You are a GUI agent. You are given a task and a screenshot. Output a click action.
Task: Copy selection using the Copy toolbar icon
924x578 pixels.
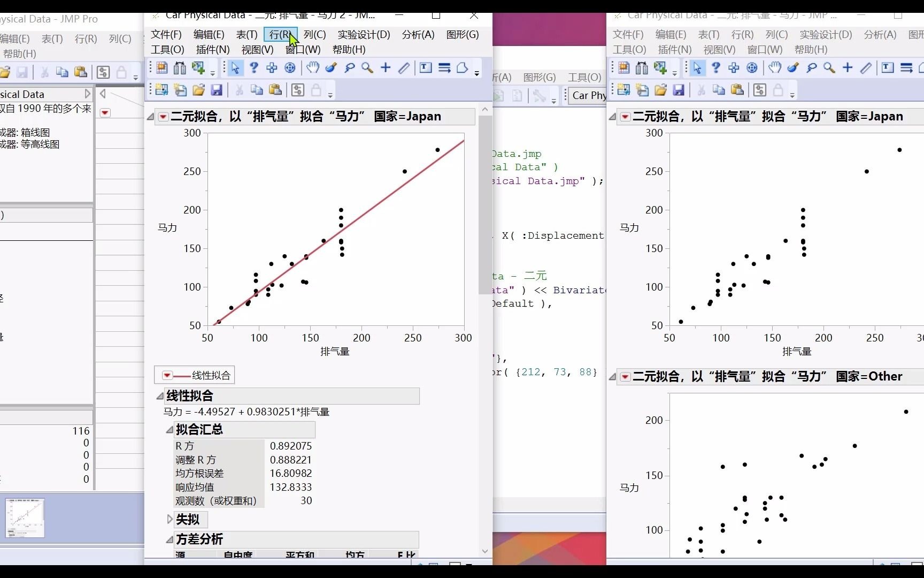[257, 90]
